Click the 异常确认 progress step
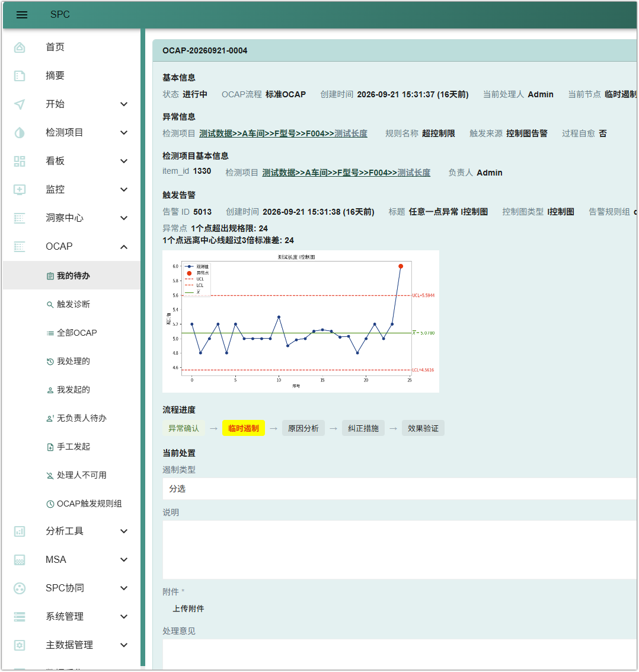The width and height of the screenshot is (639, 672). point(183,429)
